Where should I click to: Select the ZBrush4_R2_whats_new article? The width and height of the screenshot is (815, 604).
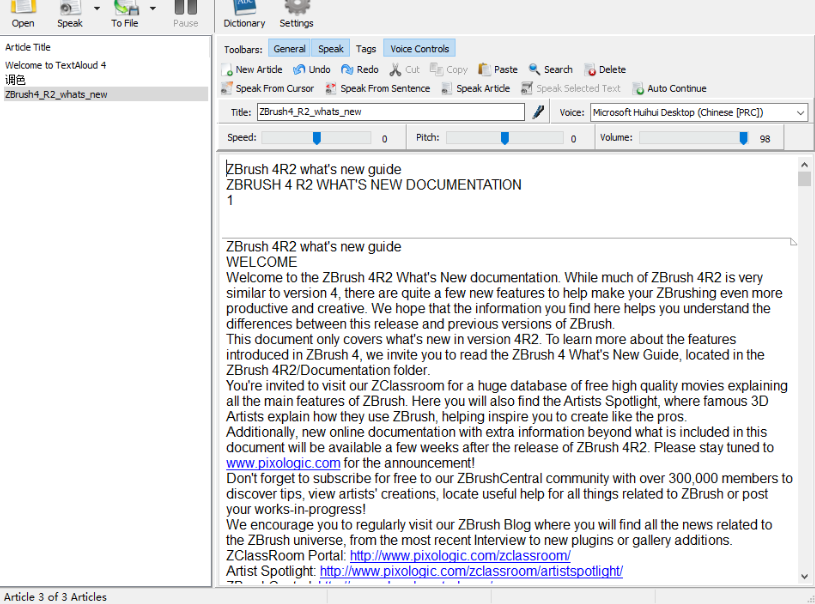click(106, 94)
